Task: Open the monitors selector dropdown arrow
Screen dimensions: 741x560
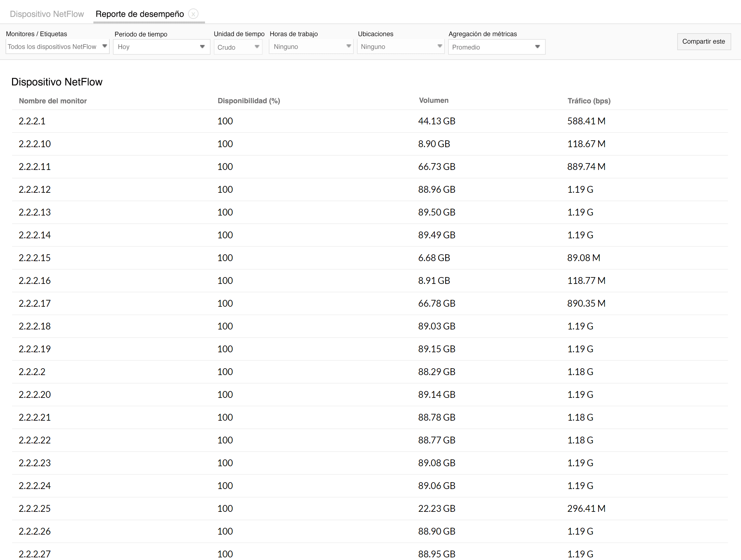Action: coord(105,47)
